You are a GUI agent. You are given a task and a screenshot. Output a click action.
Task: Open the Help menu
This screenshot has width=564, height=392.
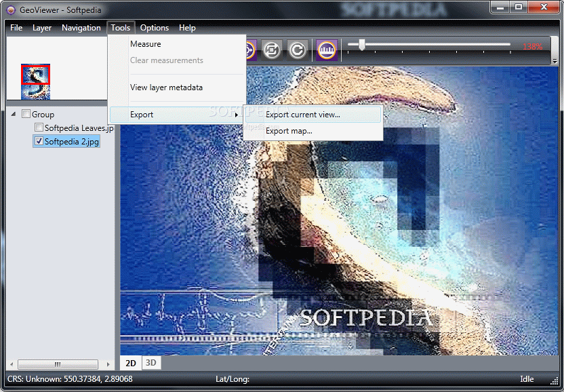(x=187, y=28)
